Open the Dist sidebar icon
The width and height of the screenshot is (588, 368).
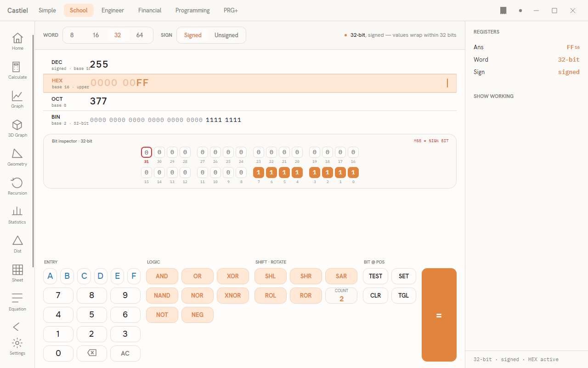[17, 244]
